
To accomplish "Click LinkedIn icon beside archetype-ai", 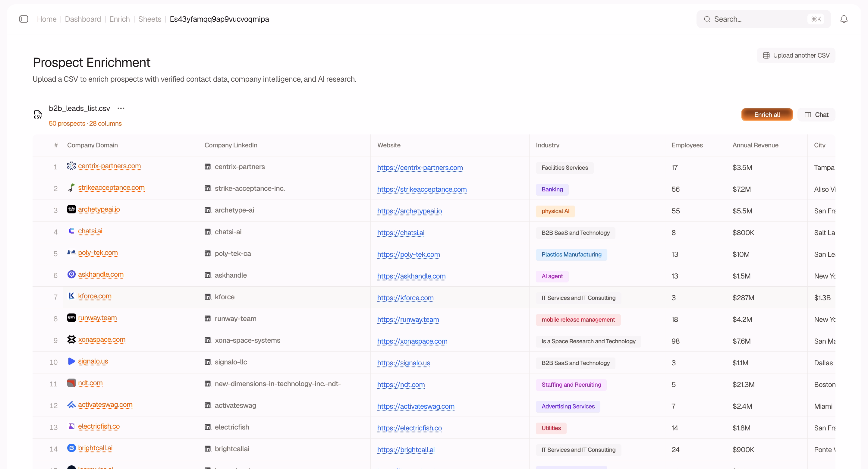I will (x=208, y=210).
